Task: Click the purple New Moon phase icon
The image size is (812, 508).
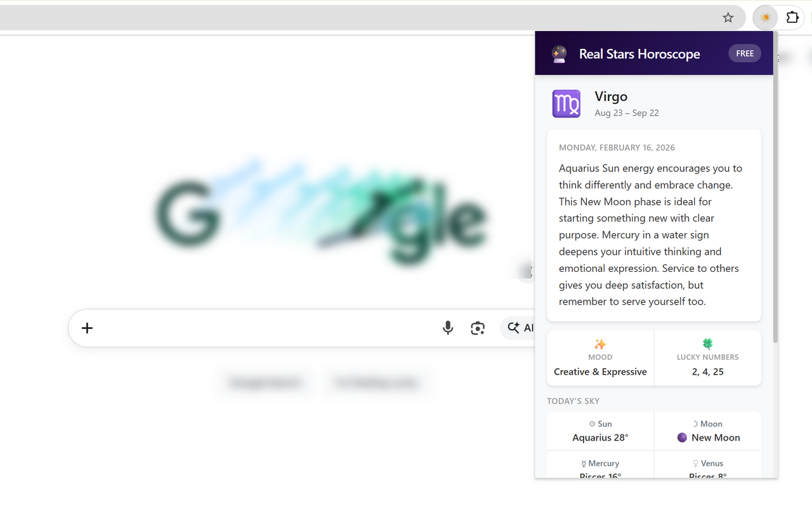Action: (682, 438)
